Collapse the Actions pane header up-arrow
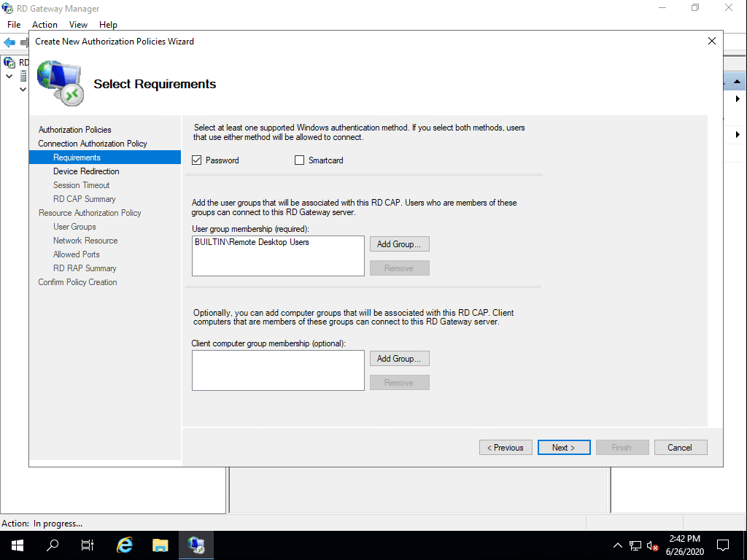Screen dimensions: 747x560 [x=737, y=82]
